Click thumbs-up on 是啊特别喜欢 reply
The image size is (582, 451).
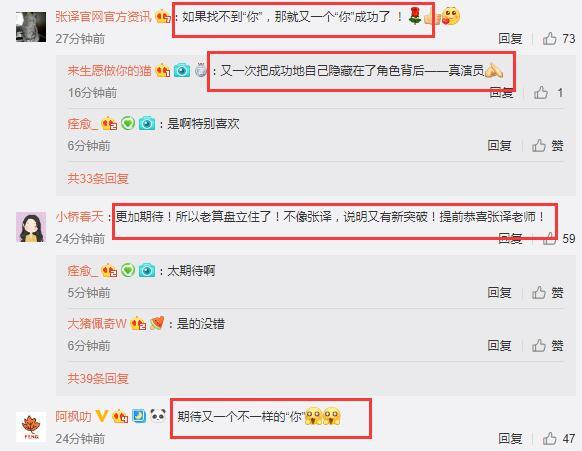(x=539, y=146)
